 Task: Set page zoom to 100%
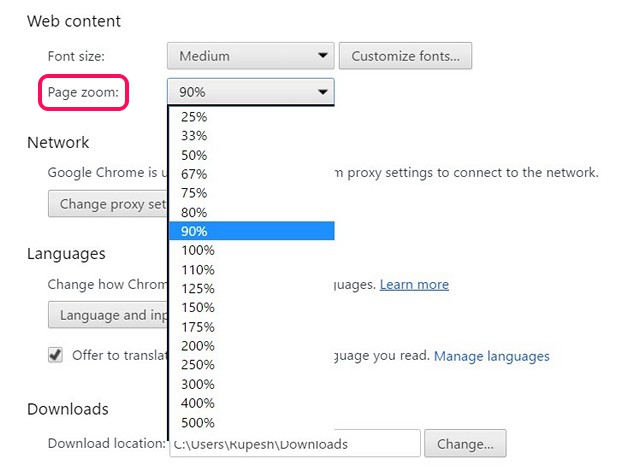pyautogui.click(x=251, y=250)
